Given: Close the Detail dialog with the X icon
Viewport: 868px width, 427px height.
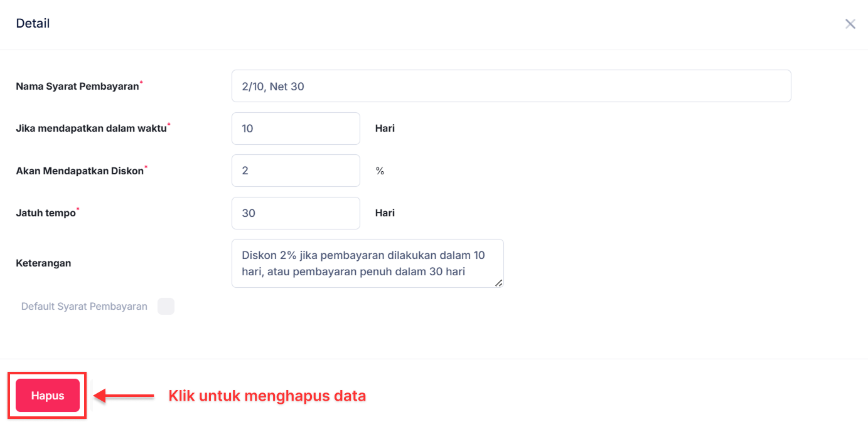Looking at the screenshot, I should (x=850, y=23).
